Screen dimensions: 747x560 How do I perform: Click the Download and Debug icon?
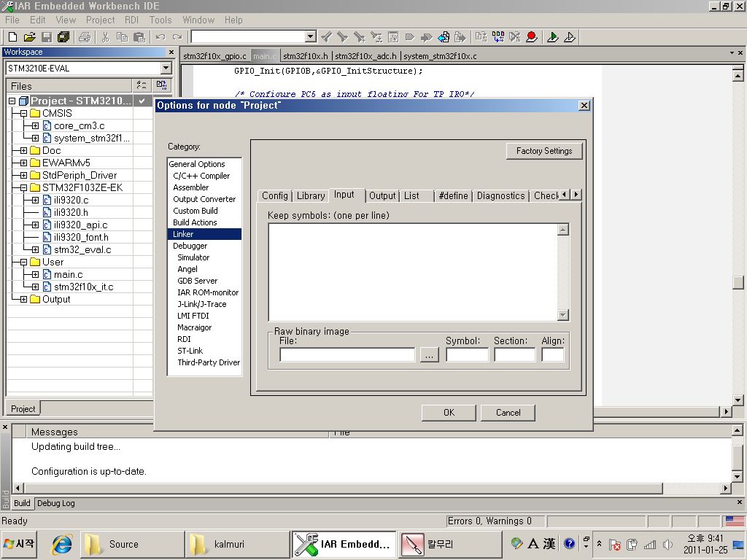[x=553, y=36]
